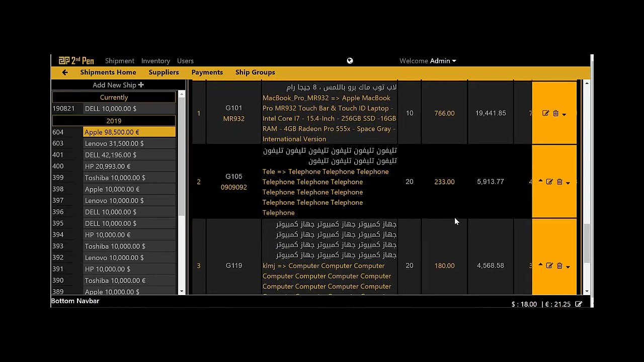Edit the MacBook_Pro_MR932 row

tap(546, 114)
